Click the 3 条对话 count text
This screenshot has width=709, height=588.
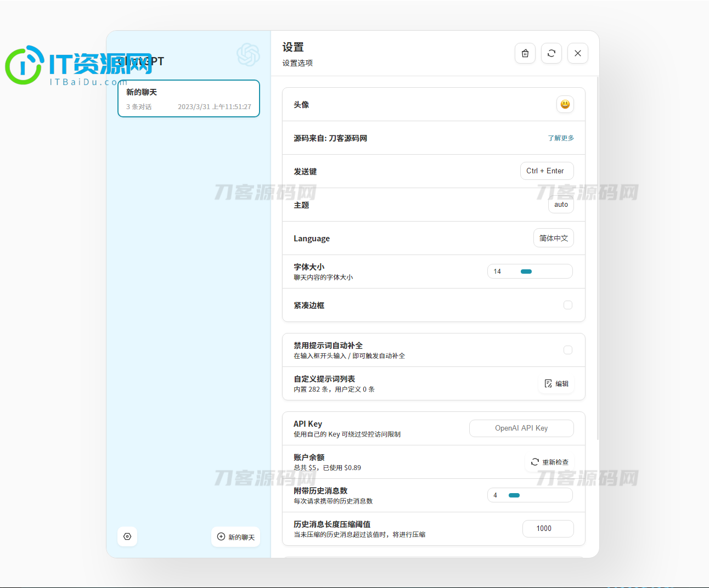click(139, 107)
